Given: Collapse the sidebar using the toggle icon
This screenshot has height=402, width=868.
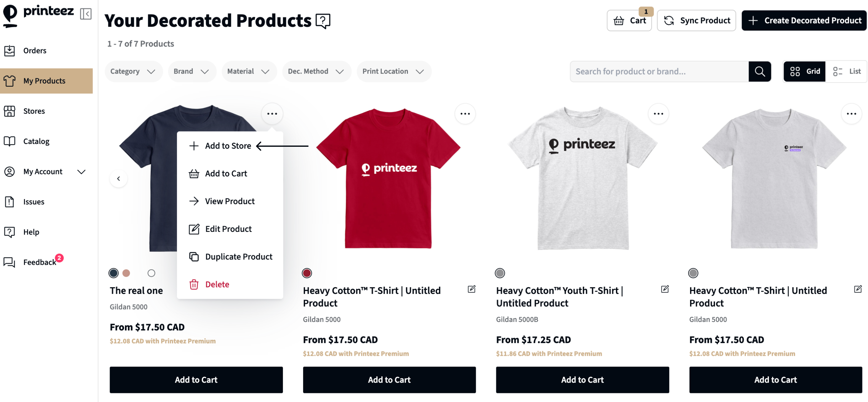Looking at the screenshot, I should coord(86,14).
